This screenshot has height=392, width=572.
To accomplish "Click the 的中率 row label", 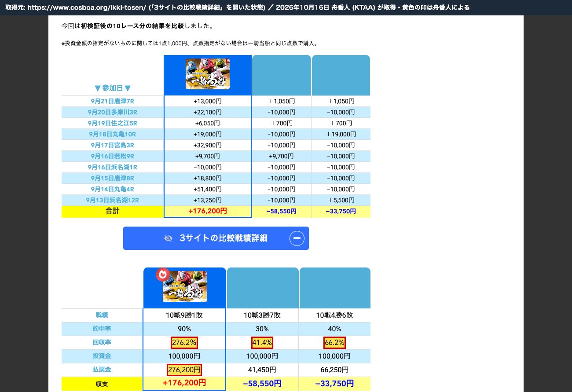I will point(102,329).
